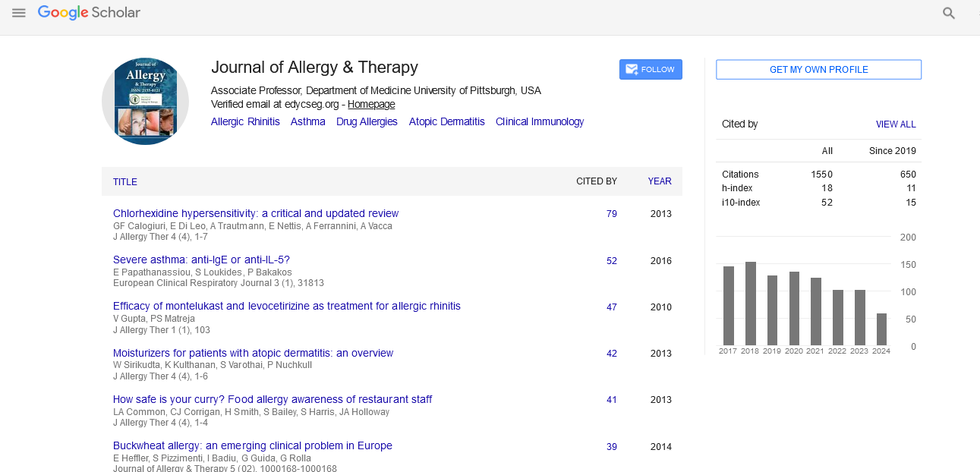Click the total Citations value 1550
980x472 pixels.
point(821,175)
